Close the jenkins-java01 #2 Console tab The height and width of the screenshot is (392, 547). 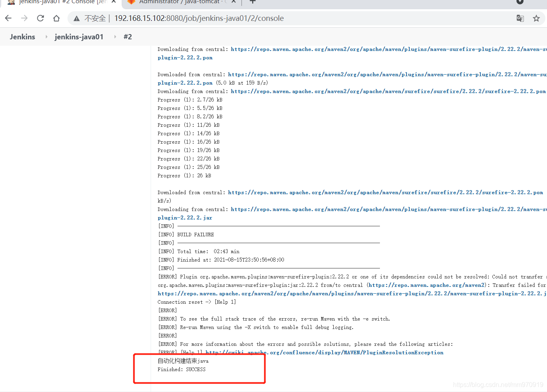[114, 2]
